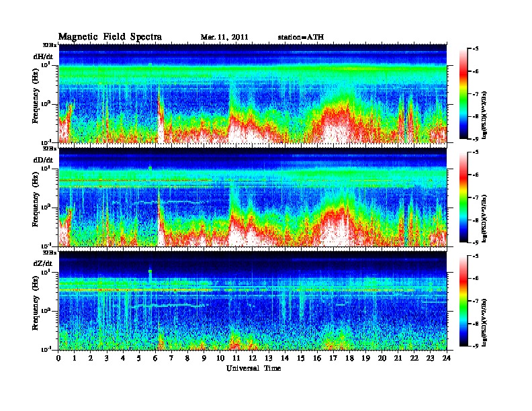This screenshot has height=411, width=532.
Task: Click the hour "21" time axis label
Action: click(398, 358)
